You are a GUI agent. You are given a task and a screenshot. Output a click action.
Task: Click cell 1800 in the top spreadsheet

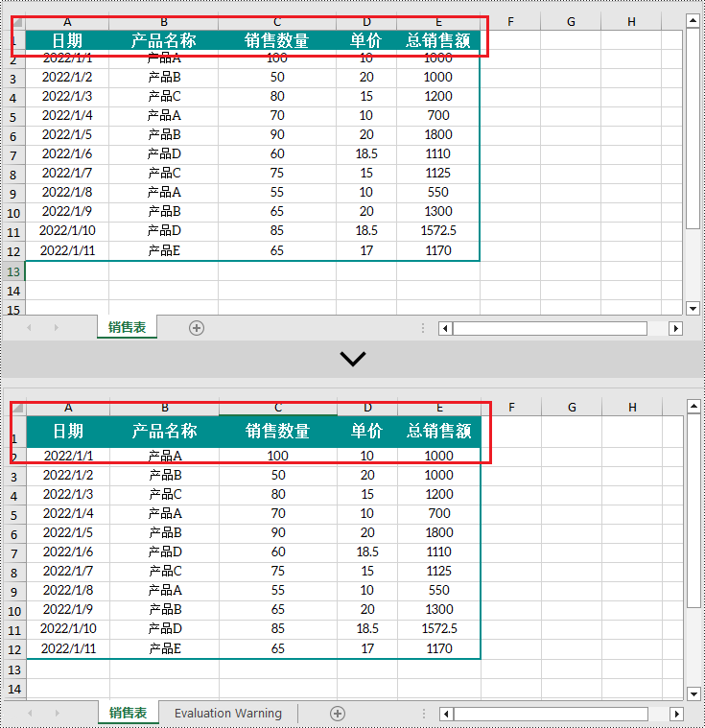(438, 134)
